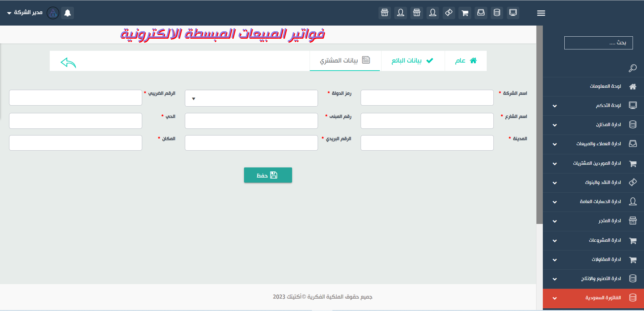Click the monitor icon for لوحة التحكم
The width and height of the screenshot is (644, 311).
coord(633,106)
